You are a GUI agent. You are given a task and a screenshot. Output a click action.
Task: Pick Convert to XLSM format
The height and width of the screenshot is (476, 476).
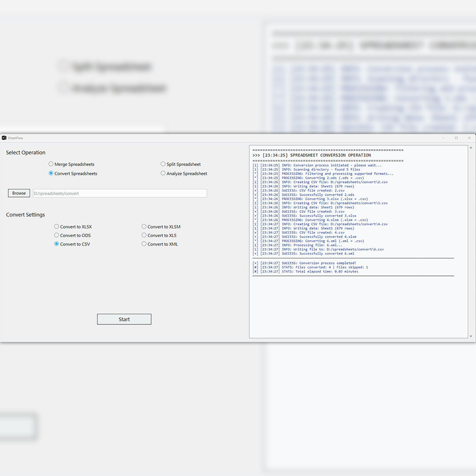(x=161, y=227)
